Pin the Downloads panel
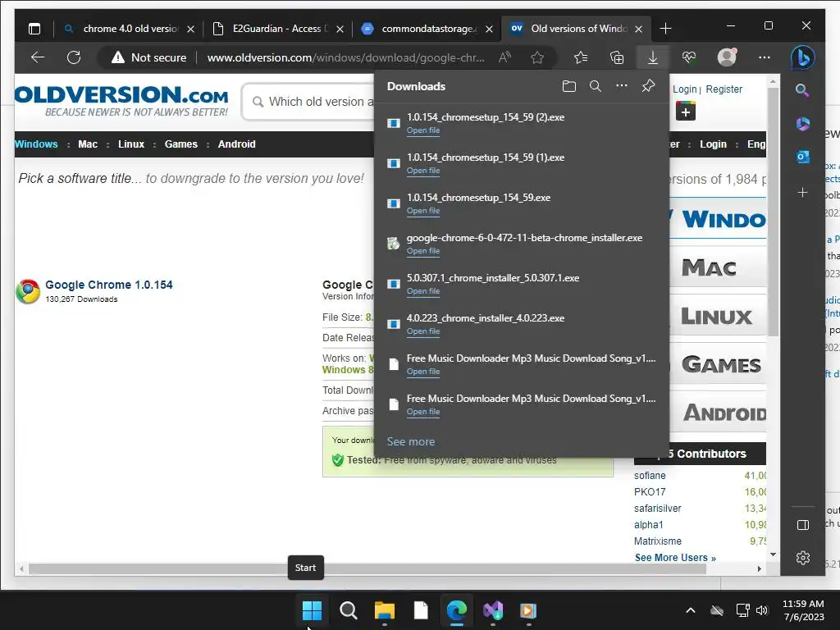 [x=648, y=85]
